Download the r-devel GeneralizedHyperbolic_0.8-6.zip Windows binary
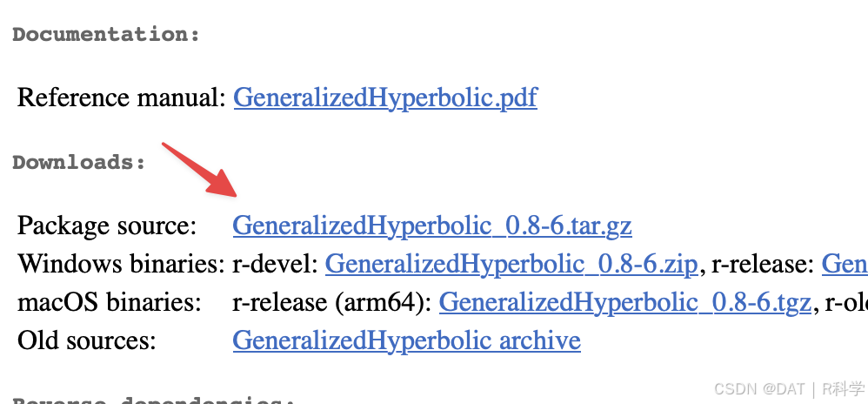Screen dimensions: 868x404 (511, 265)
